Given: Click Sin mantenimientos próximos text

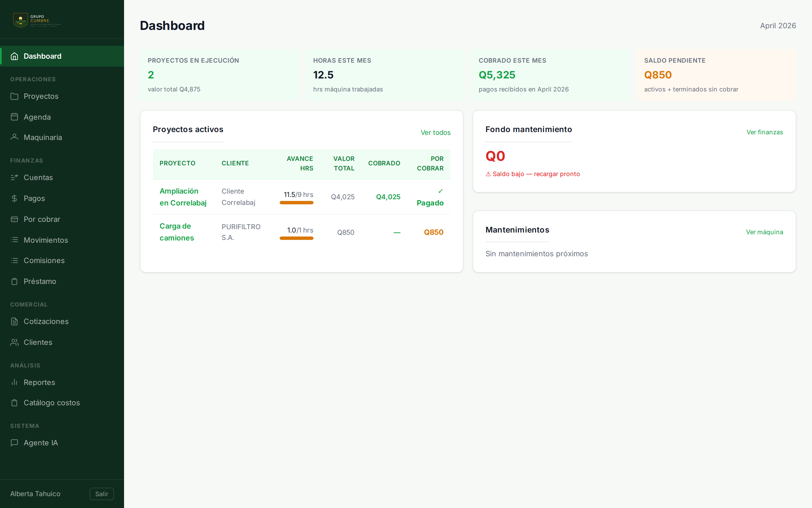Looking at the screenshot, I should pyautogui.click(x=537, y=254).
